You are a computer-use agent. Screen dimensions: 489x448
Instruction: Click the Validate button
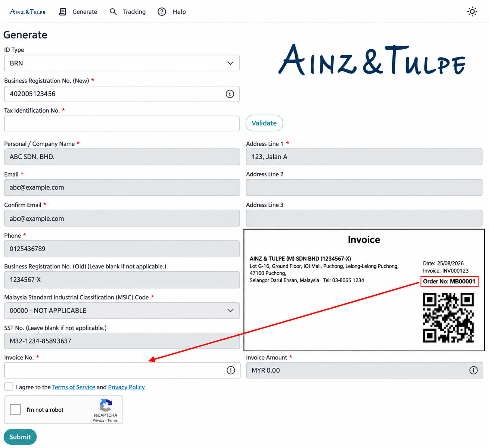click(264, 123)
